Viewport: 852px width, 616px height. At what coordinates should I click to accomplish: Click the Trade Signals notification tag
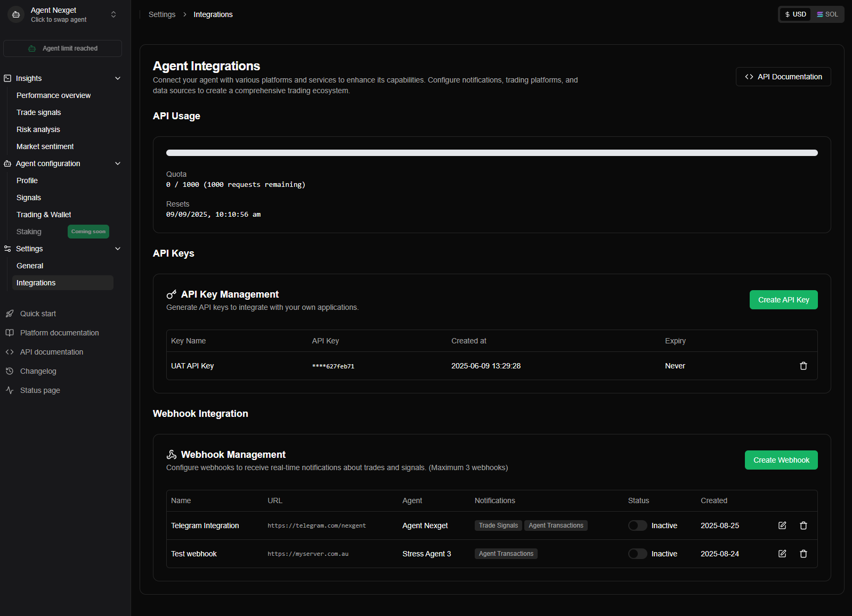tap(498, 525)
